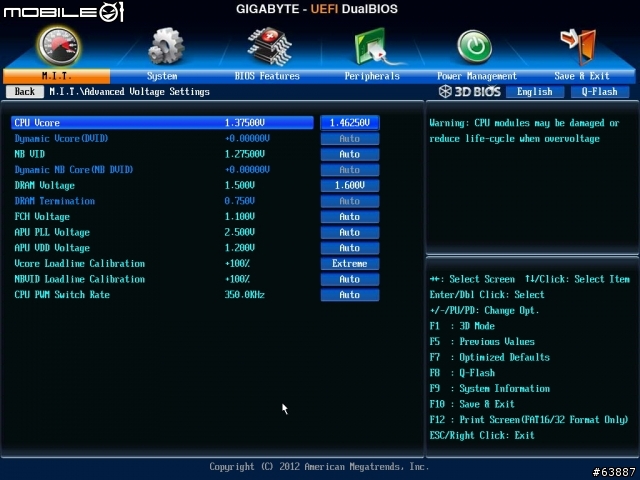Click the M.I.T. speedometer icon
This screenshot has height=480, width=640.
pos(59,46)
